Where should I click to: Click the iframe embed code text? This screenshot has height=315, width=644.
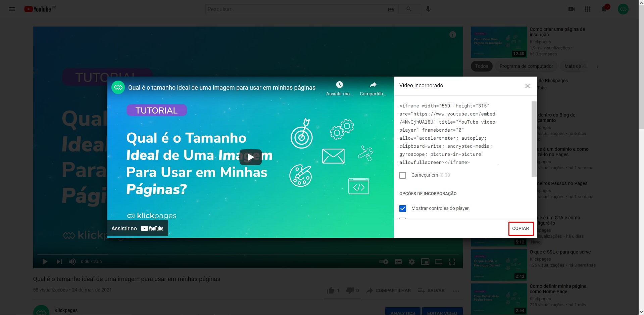pos(449,134)
